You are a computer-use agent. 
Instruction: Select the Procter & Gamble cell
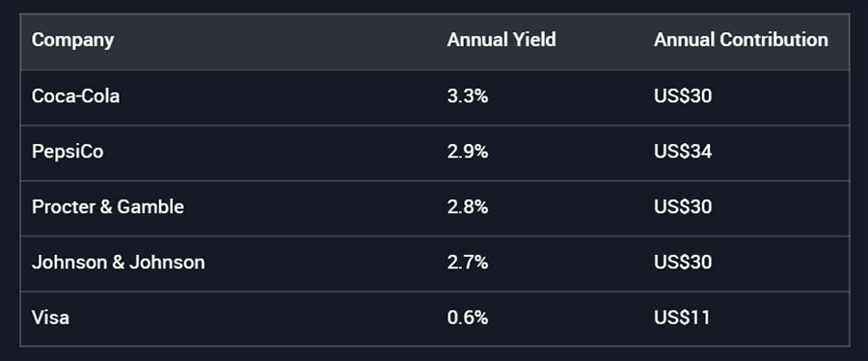tap(108, 208)
